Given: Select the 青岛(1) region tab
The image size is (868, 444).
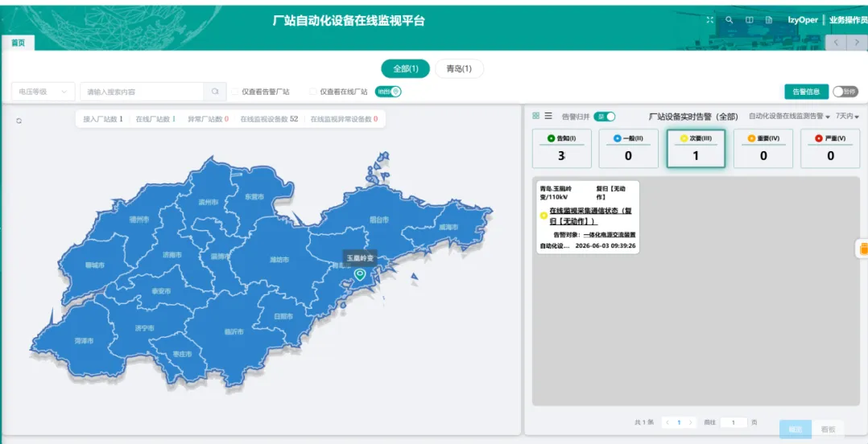Looking at the screenshot, I should coord(460,68).
